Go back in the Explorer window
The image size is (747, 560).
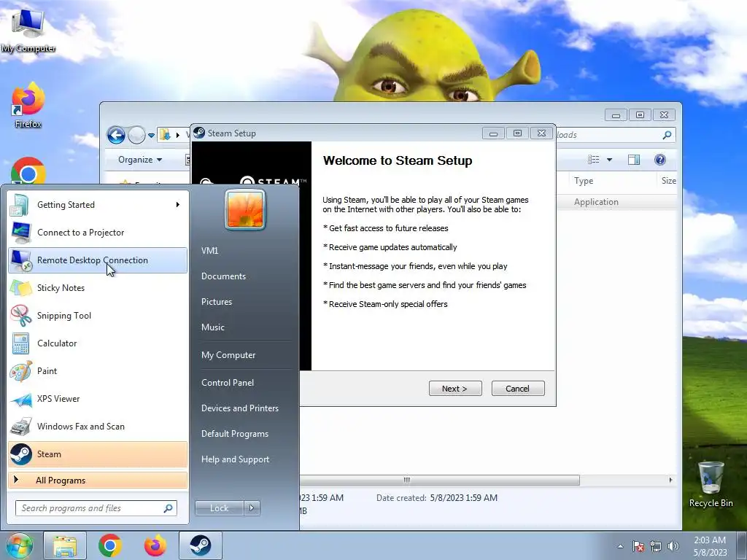click(x=116, y=135)
